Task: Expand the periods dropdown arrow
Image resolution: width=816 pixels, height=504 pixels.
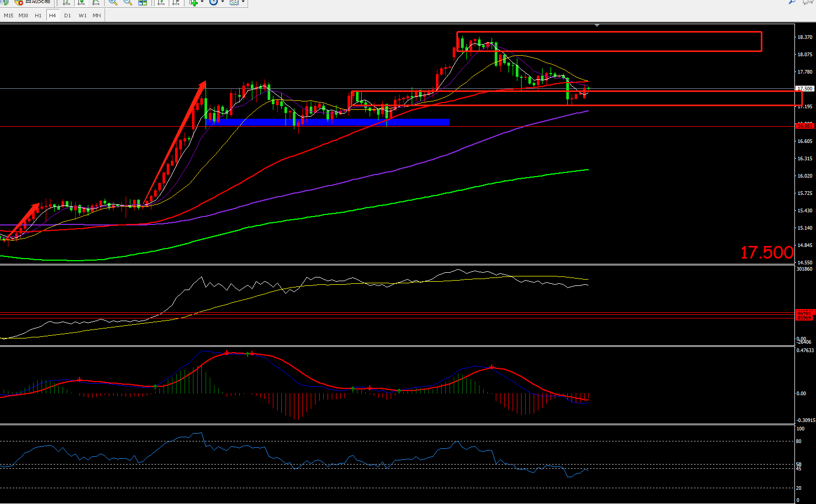Action: [x=222, y=2]
